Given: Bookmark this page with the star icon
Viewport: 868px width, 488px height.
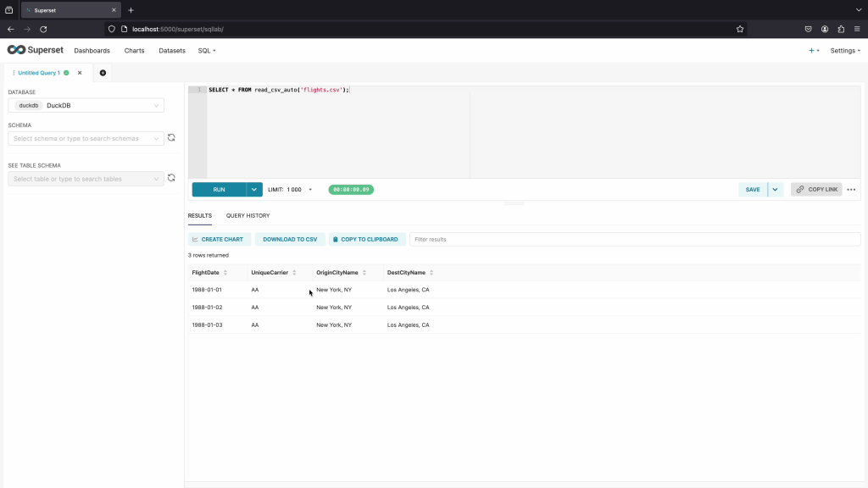Looking at the screenshot, I should [x=740, y=29].
